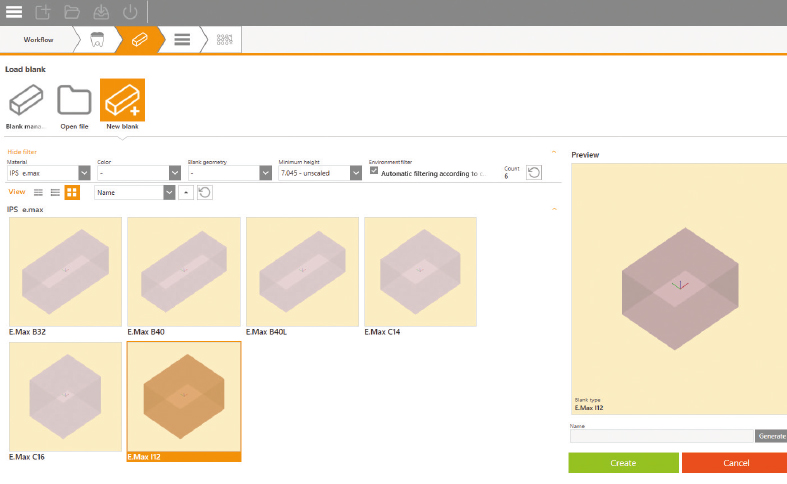
Task: Click the 3D preview of the blank
Action: (x=680, y=289)
